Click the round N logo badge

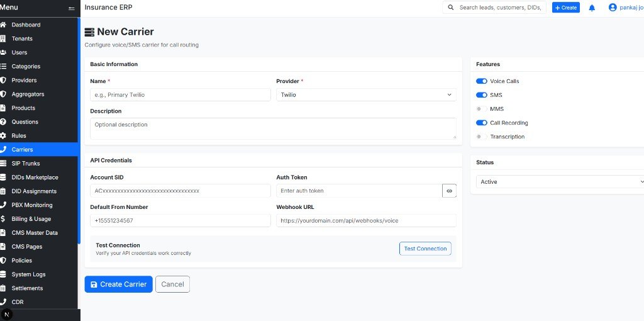(x=6, y=315)
